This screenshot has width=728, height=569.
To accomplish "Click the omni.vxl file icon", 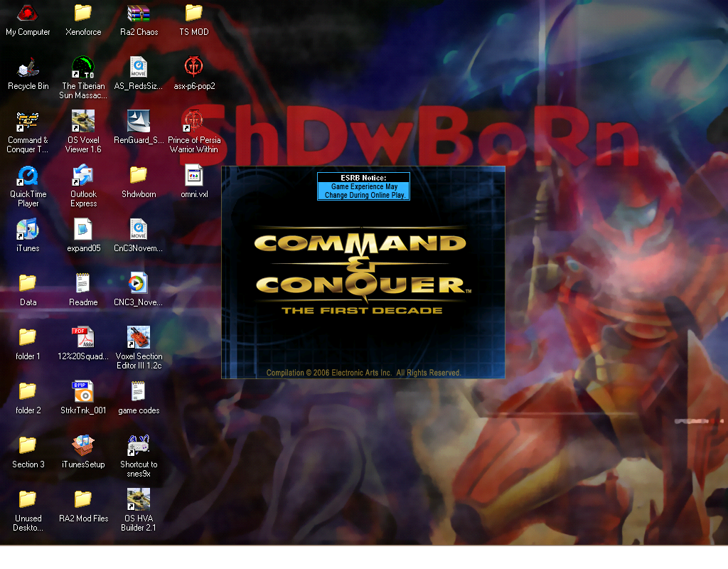I will (x=193, y=176).
